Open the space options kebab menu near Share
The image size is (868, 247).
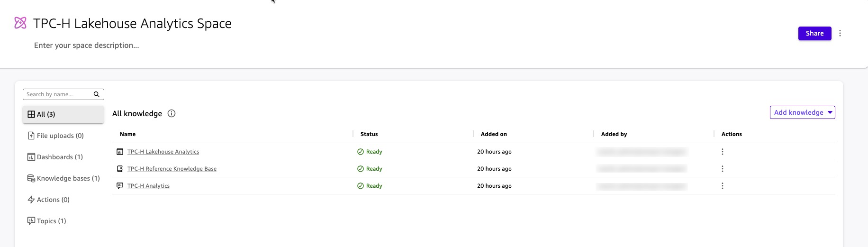point(840,33)
